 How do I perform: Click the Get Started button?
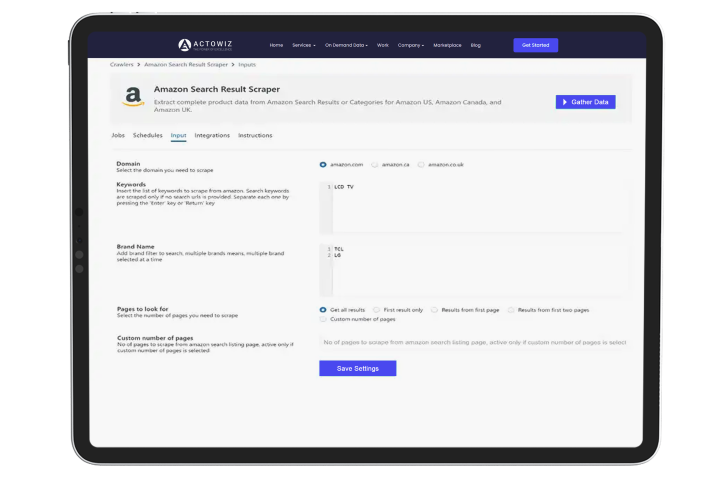(x=536, y=45)
